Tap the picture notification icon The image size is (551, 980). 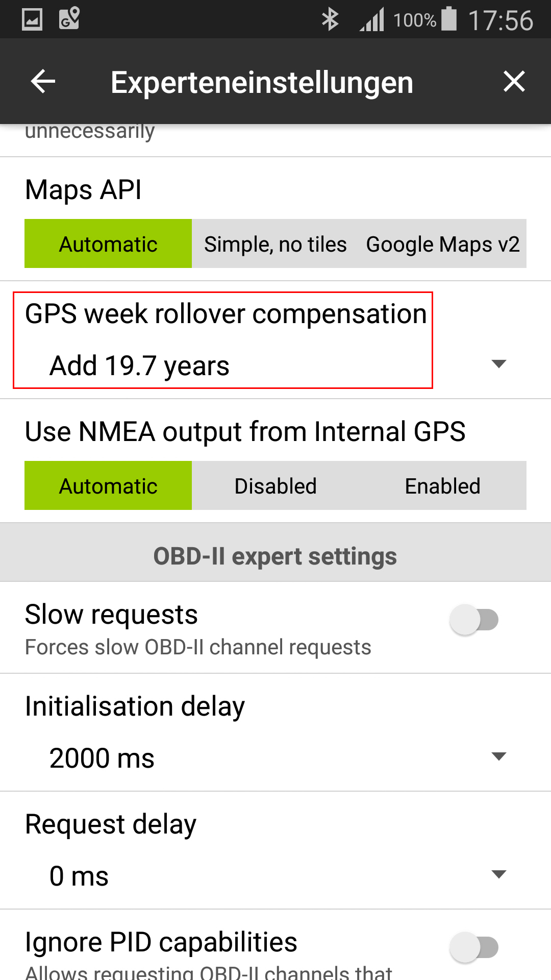[x=32, y=19]
